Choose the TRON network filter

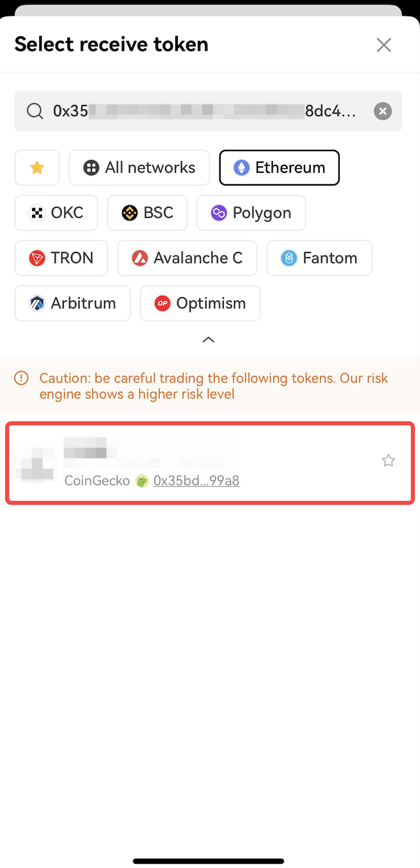point(61,258)
